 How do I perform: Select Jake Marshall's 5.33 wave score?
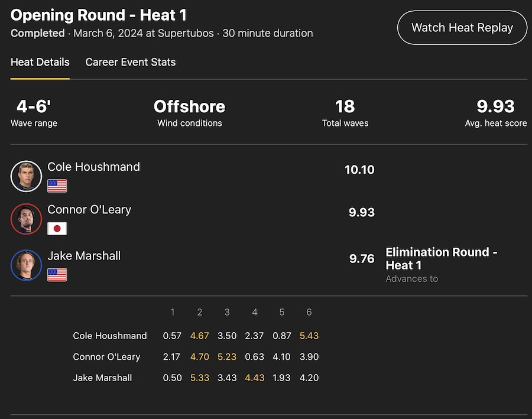[200, 378]
